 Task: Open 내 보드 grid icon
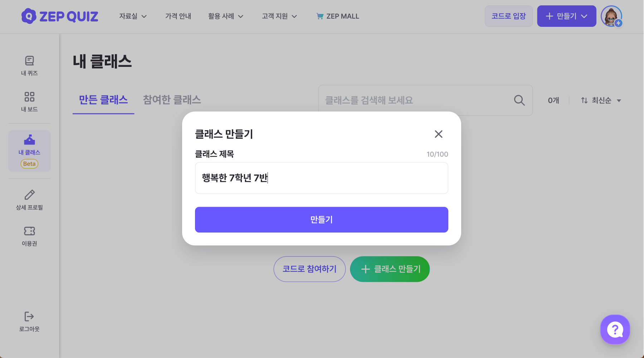pyautogui.click(x=29, y=97)
